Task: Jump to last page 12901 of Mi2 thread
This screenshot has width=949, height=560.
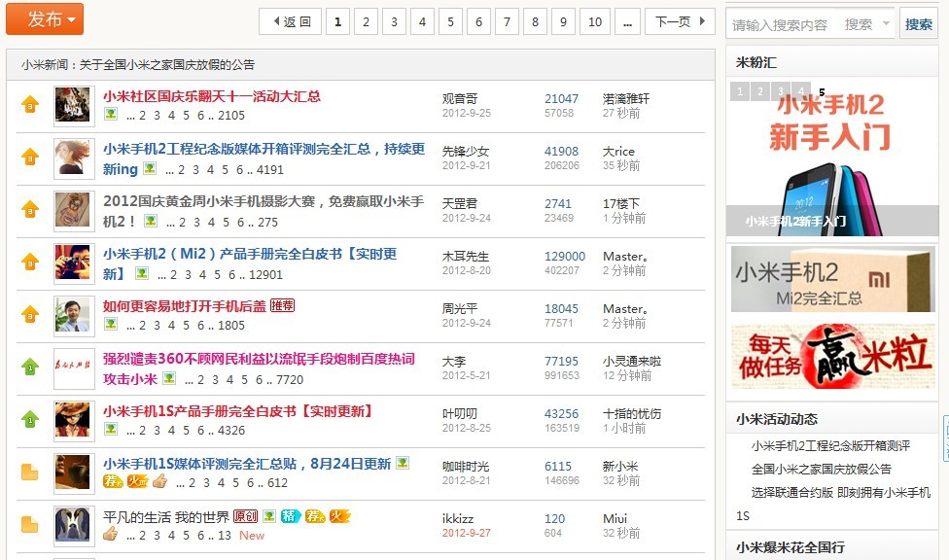Action: 265,275
